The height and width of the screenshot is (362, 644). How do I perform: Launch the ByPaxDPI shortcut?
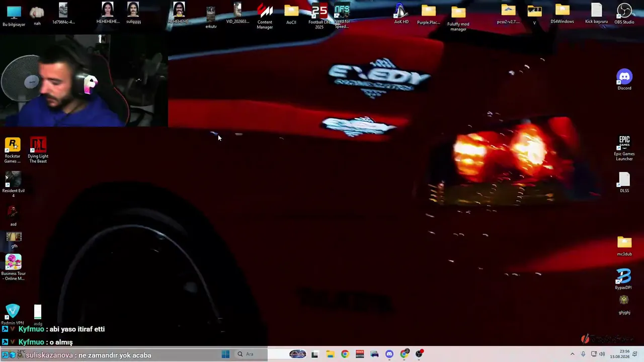[623, 280]
